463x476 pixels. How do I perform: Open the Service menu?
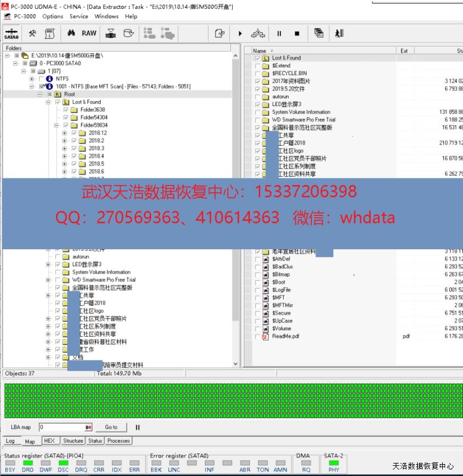tap(79, 16)
